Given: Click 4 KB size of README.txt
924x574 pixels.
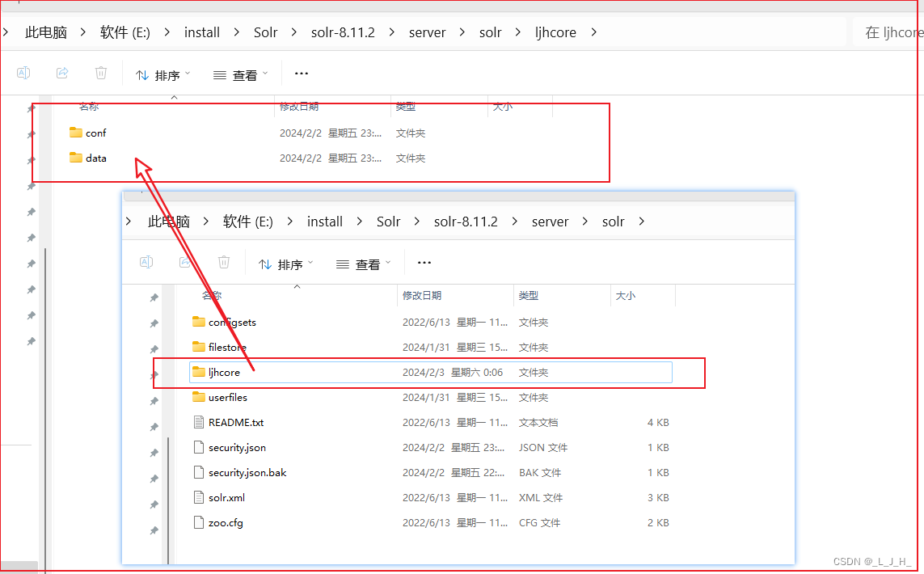Looking at the screenshot, I should click(x=658, y=422).
